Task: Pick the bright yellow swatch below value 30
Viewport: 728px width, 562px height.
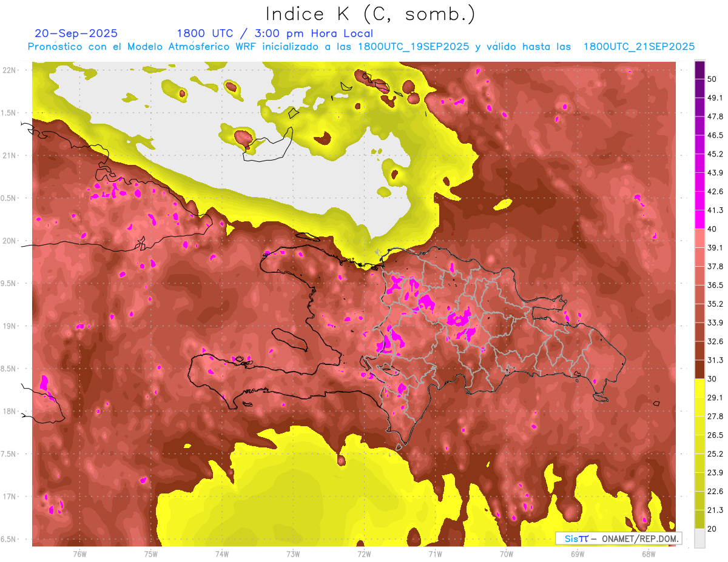Action: point(699,388)
